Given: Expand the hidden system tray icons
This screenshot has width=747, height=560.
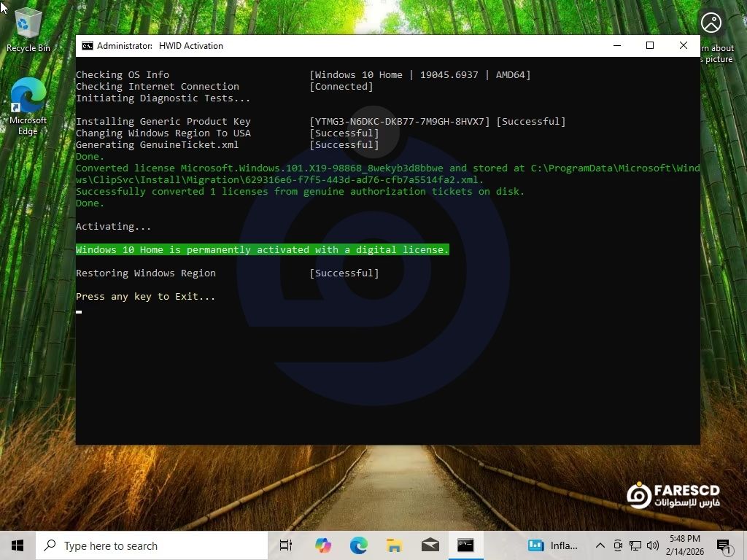Looking at the screenshot, I should [x=600, y=545].
